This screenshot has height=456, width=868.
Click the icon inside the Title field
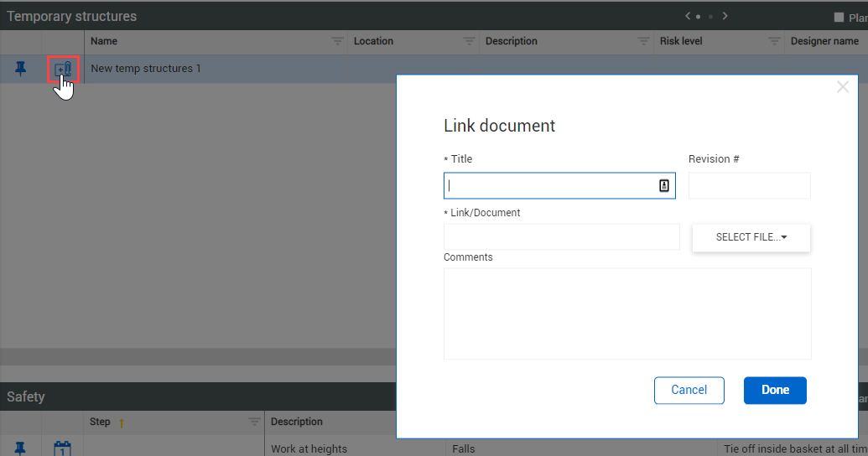[x=664, y=186]
